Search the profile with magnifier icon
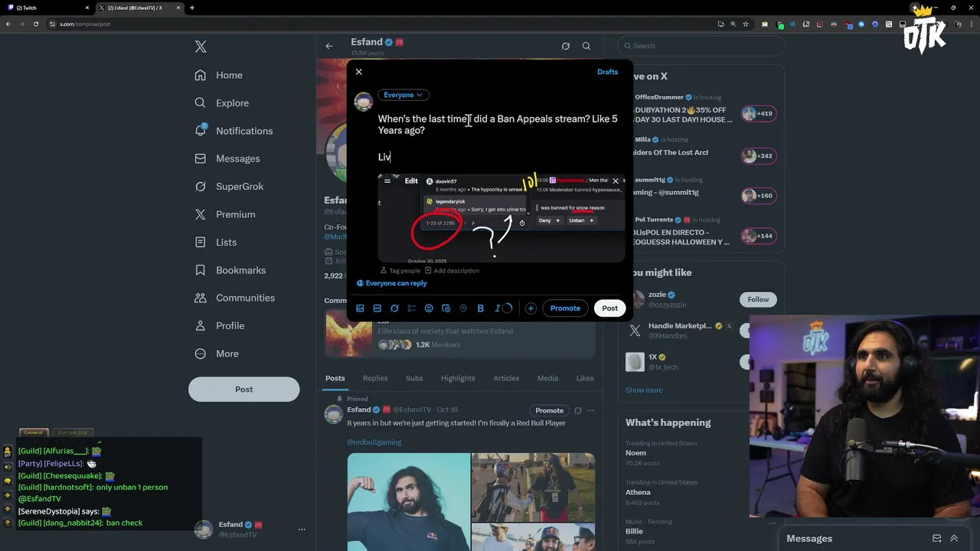This screenshot has width=980, height=551. coord(586,46)
